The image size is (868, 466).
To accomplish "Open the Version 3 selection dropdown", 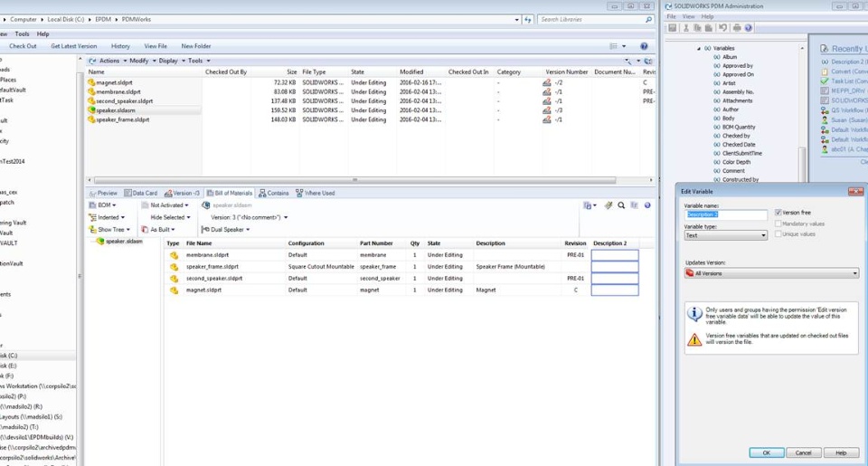I will point(250,218).
